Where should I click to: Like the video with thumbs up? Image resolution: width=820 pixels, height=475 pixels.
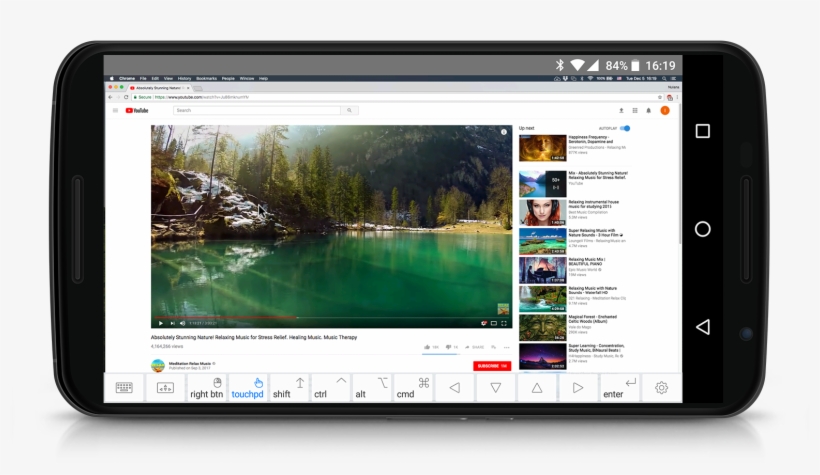[427, 347]
